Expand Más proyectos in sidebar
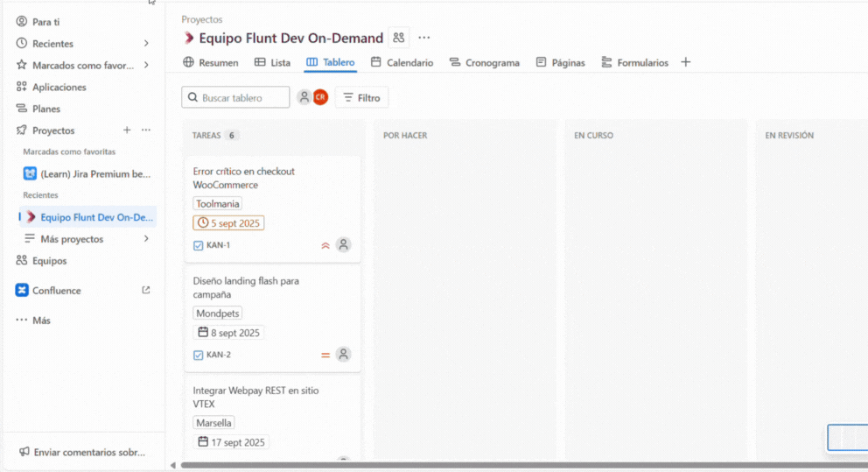 (146, 239)
